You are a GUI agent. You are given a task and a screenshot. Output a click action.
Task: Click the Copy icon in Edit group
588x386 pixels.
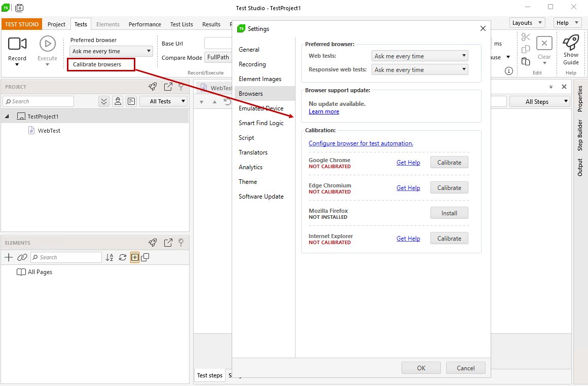point(526,49)
